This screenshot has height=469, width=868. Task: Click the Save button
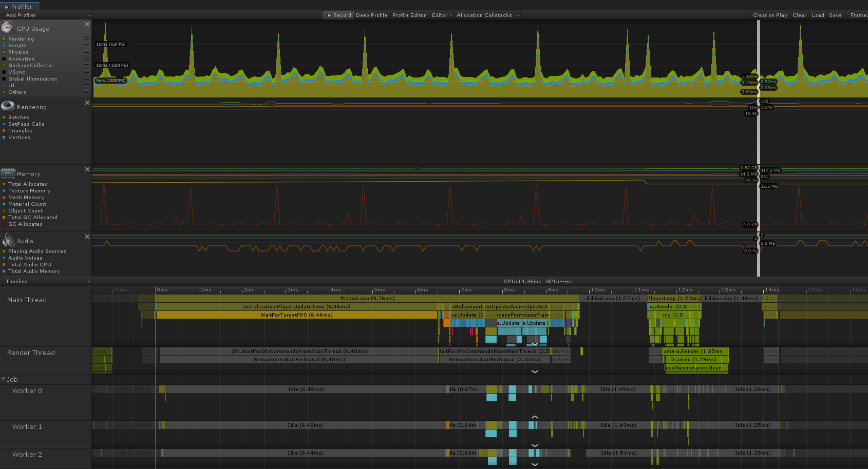[x=836, y=15]
